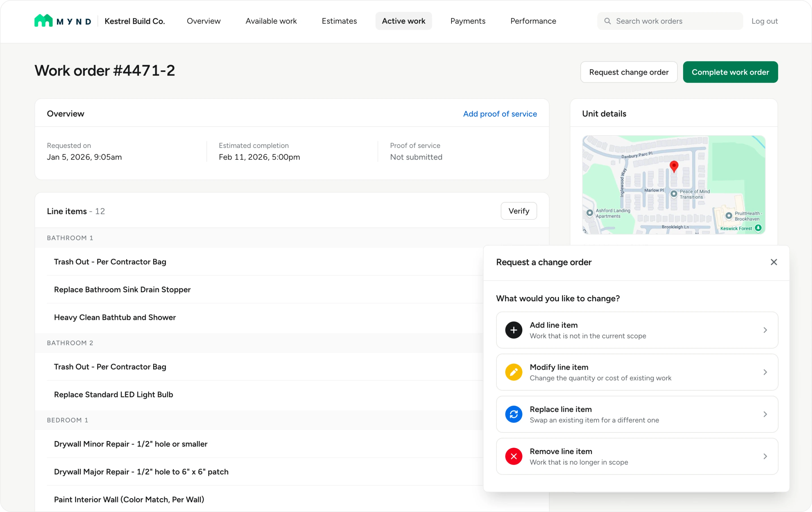Click the Peace of Mind Transitions map marker
Screen dimensions: 812x512
point(674,194)
